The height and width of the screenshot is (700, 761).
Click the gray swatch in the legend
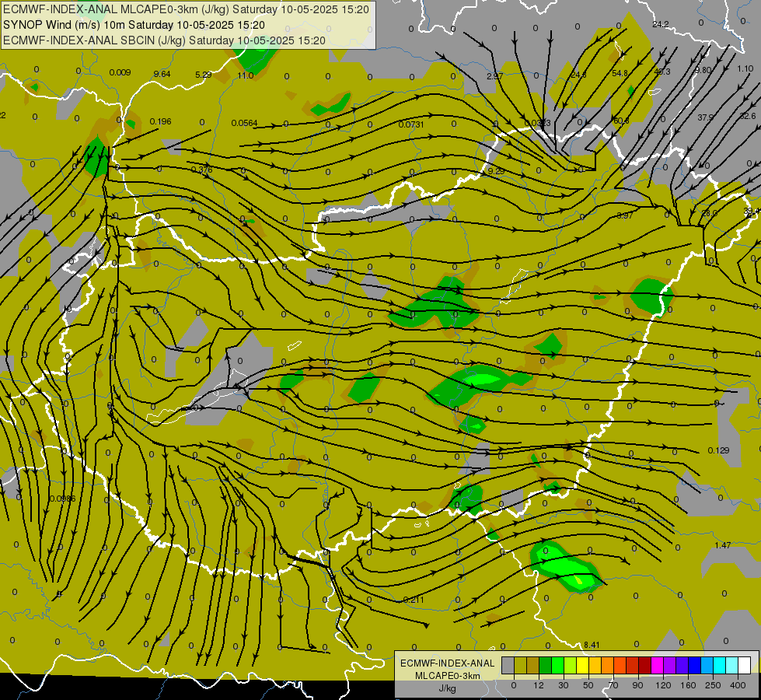508,665
